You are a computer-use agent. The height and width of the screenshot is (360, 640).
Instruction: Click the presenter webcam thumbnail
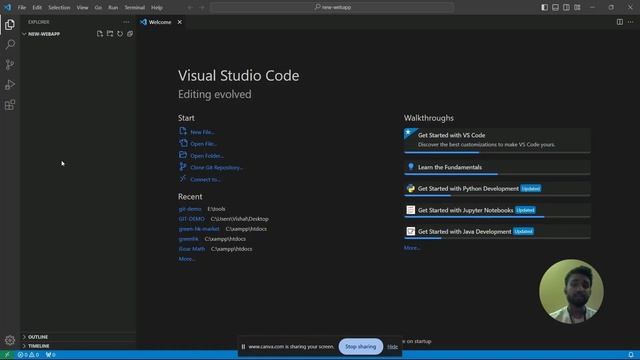point(571,291)
